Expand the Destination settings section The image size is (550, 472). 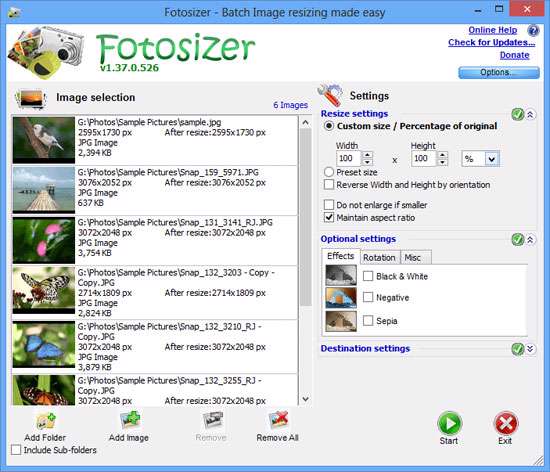click(530, 349)
